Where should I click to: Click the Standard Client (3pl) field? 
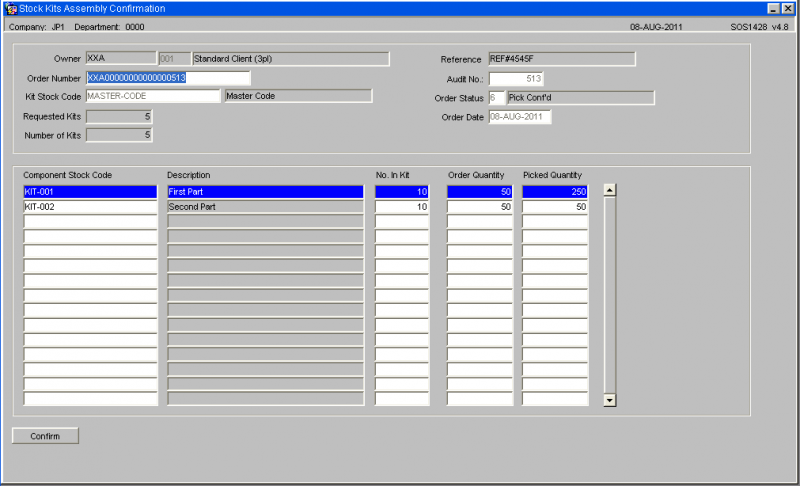[291, 59]
